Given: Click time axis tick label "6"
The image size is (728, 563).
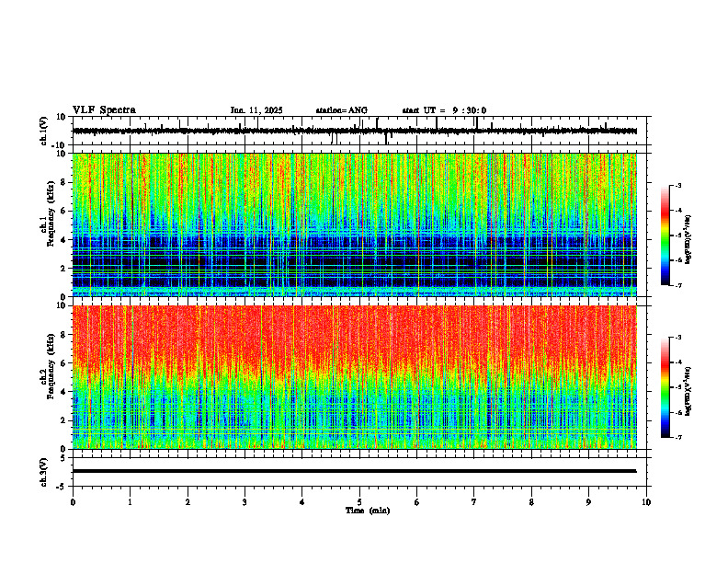Looking at the screenshot, I should pyautogui.click(x=417, y=502).
